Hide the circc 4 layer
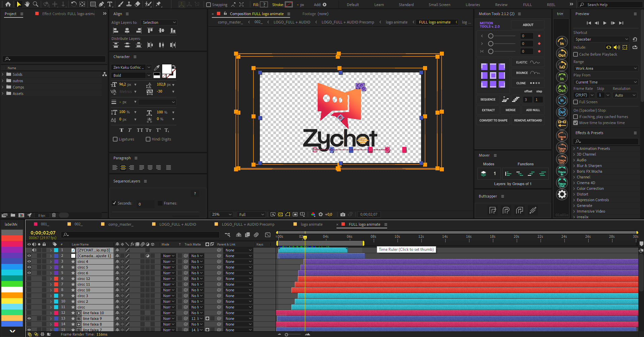The width and height of the screenshot is (644, 337). (29, 262)
